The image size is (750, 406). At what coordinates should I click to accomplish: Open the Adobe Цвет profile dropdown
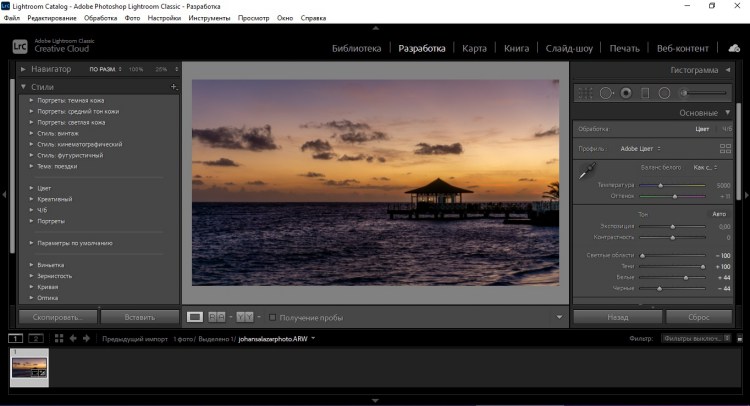coord(640,149)
